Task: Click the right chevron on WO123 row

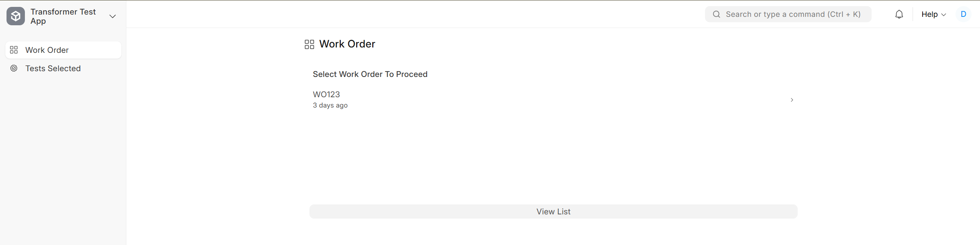Action: point(792,100)
